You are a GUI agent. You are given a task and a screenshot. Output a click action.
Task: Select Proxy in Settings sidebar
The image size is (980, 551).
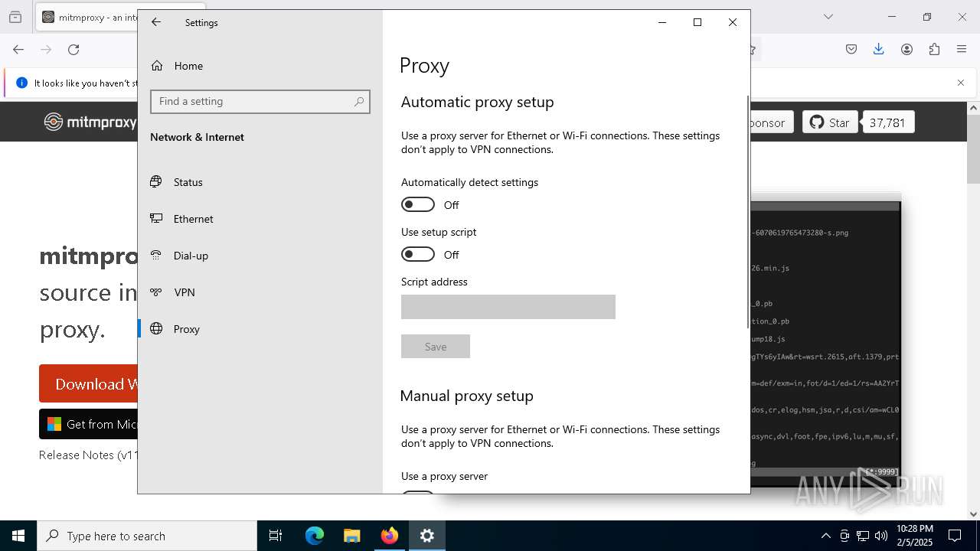coord(186,329)
